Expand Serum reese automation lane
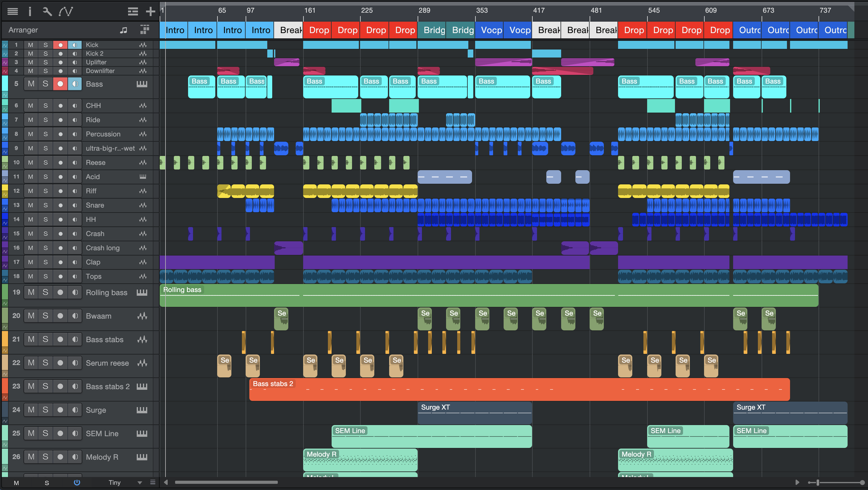 click(x=5, y=374)
